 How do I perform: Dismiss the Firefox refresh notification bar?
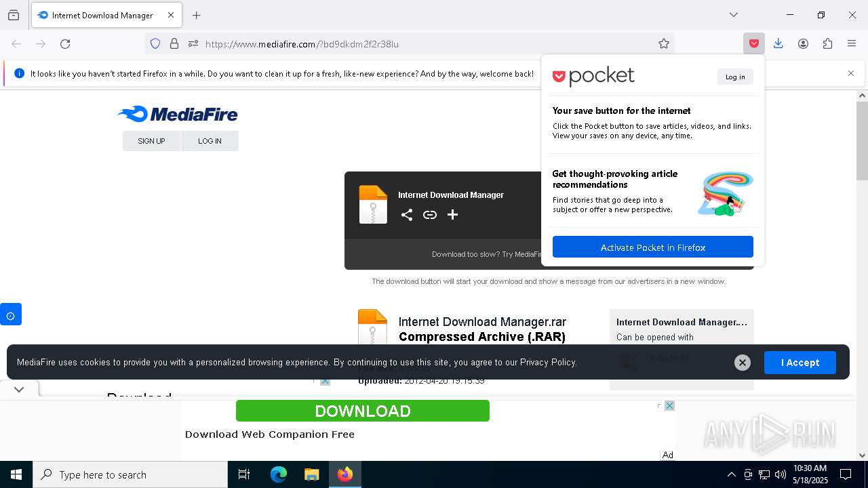(x=851, y=73)
